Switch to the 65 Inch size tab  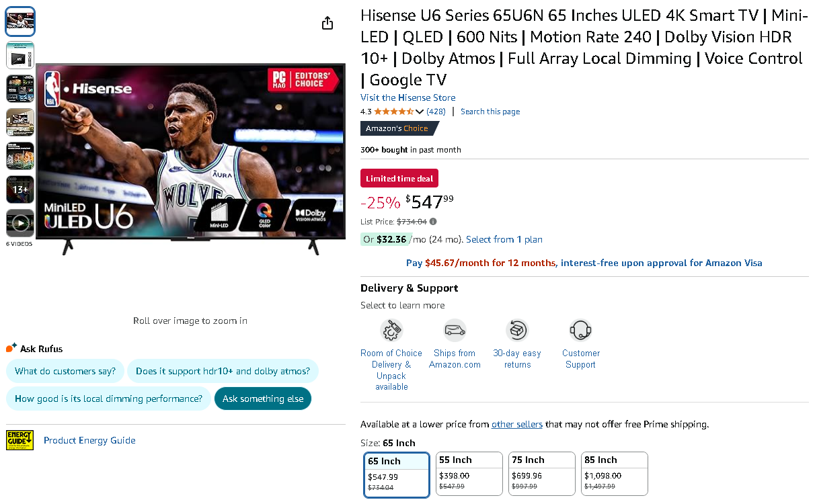pyautogui.click(x=396, y=474)
